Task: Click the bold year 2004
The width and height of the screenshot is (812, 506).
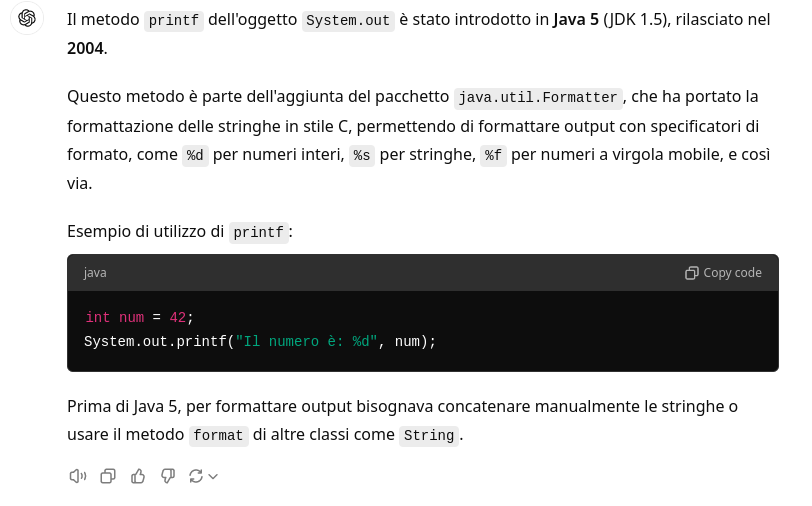Action: coord(85,48)
